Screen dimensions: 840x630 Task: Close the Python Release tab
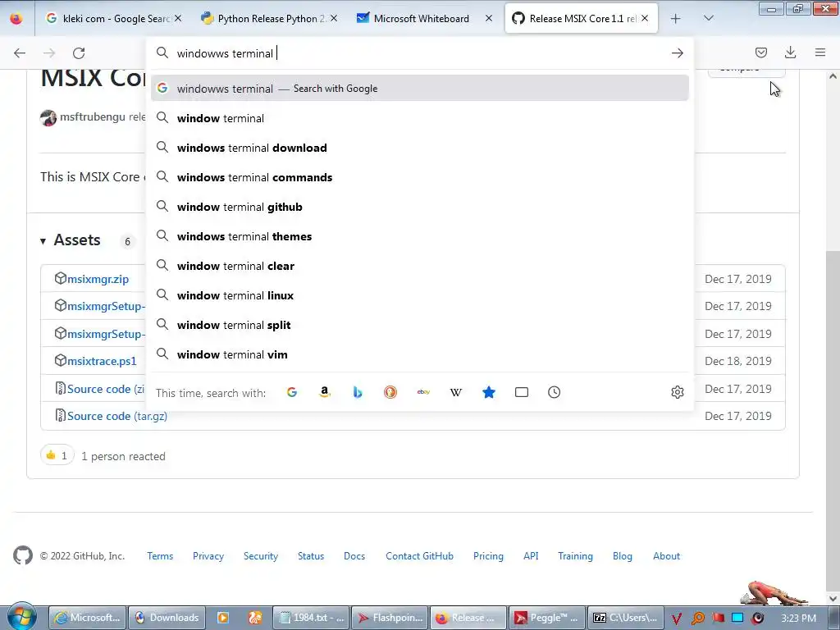(334, 18)
